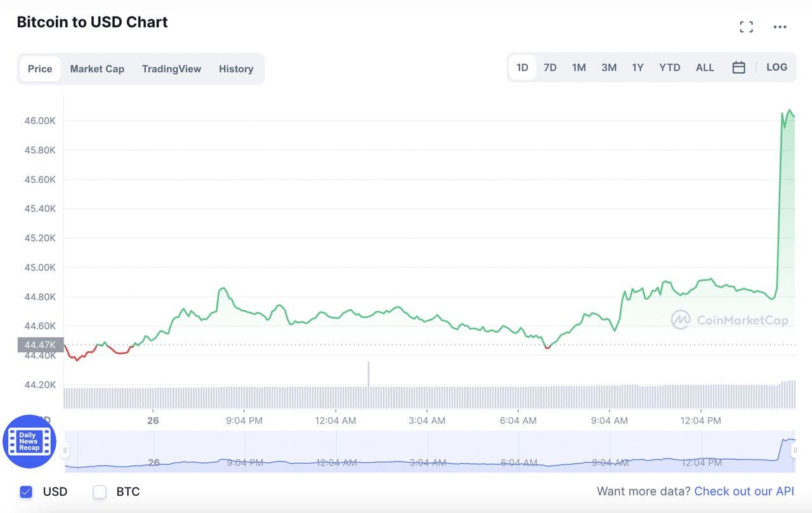Open the three-dot more options menu
Viewport: 812px width, 513px height.
click(780, 27)
